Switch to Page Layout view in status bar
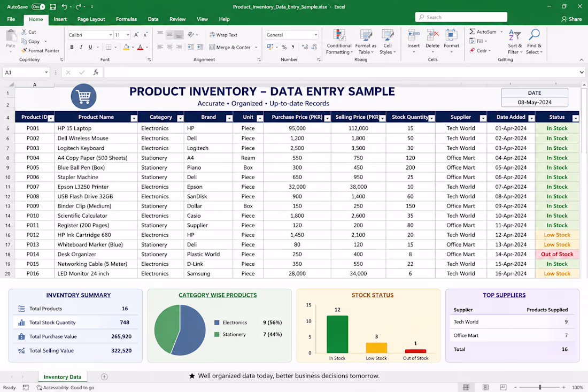The height and width of the screenshot is (392, 588). tap(485, 387)
